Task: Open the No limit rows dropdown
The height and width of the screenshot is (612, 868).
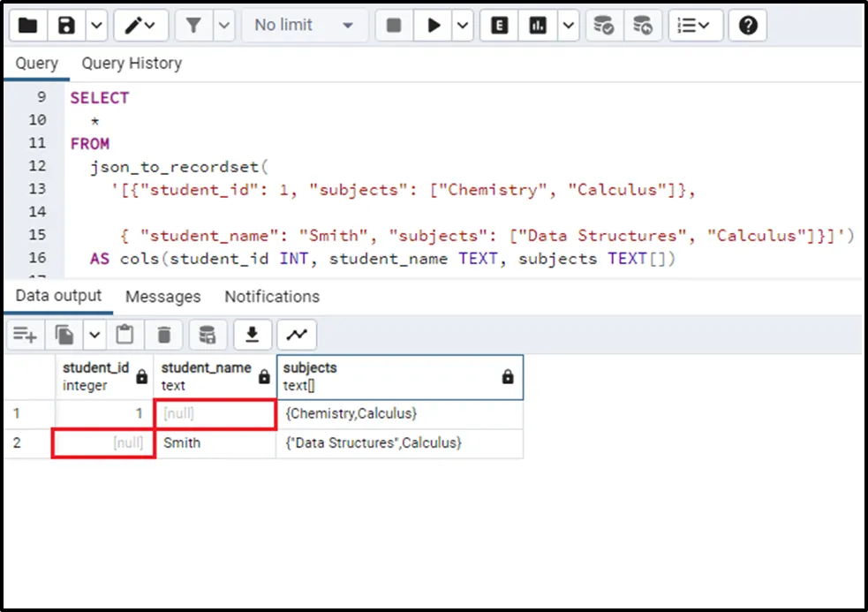Action: click(304, 26)
